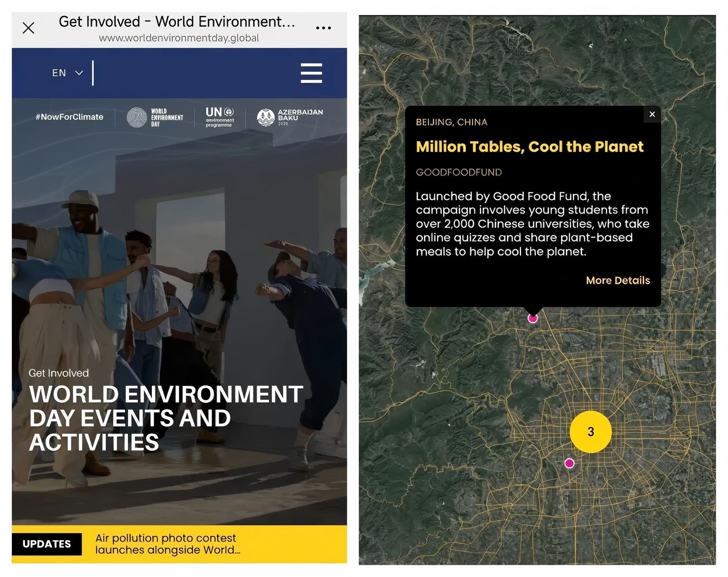Open the EN language dropdown

(67, 73)
